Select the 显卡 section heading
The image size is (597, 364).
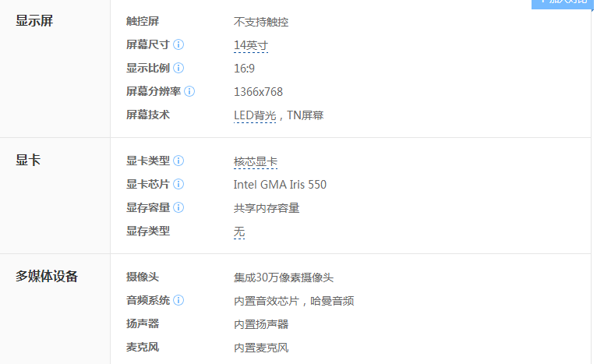(x=28, y=161)
